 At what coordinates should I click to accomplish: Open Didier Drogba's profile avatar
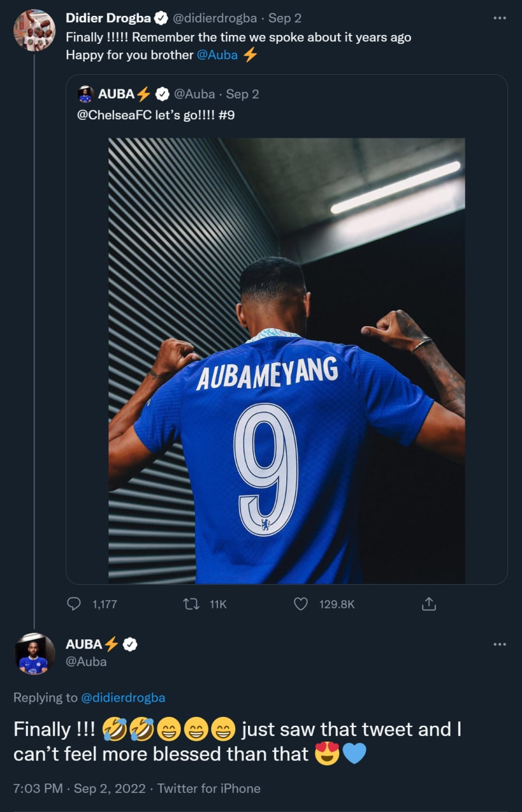34,30
